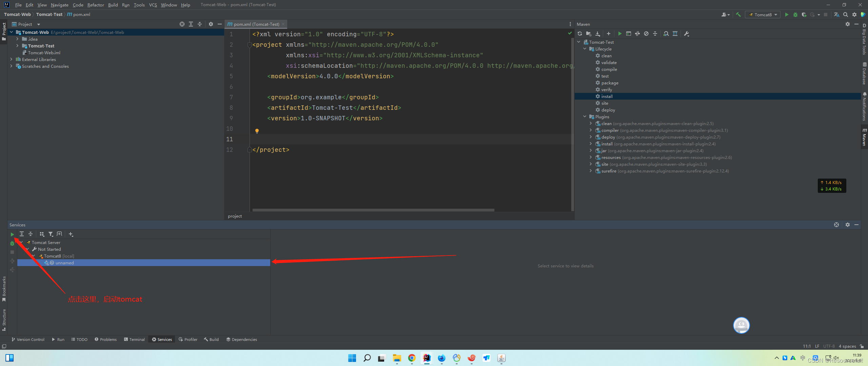This screenshot has width=868, height=366.
Task: Click the Database side tab
Action: click(864, 73)
